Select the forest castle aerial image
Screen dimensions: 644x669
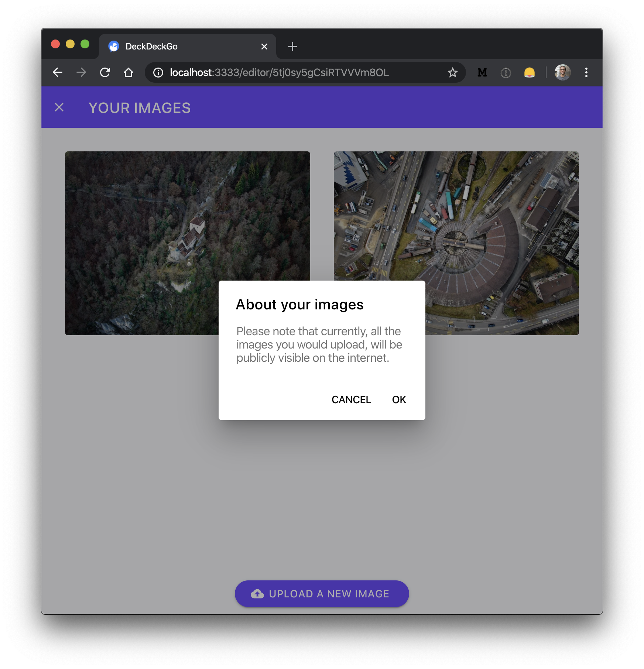pos(188,243)
